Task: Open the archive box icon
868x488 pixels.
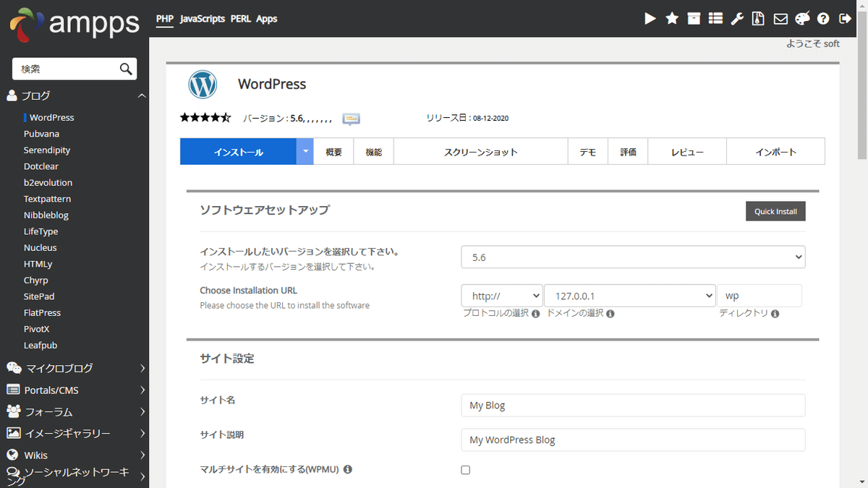Action: click(x=694, y=19)
